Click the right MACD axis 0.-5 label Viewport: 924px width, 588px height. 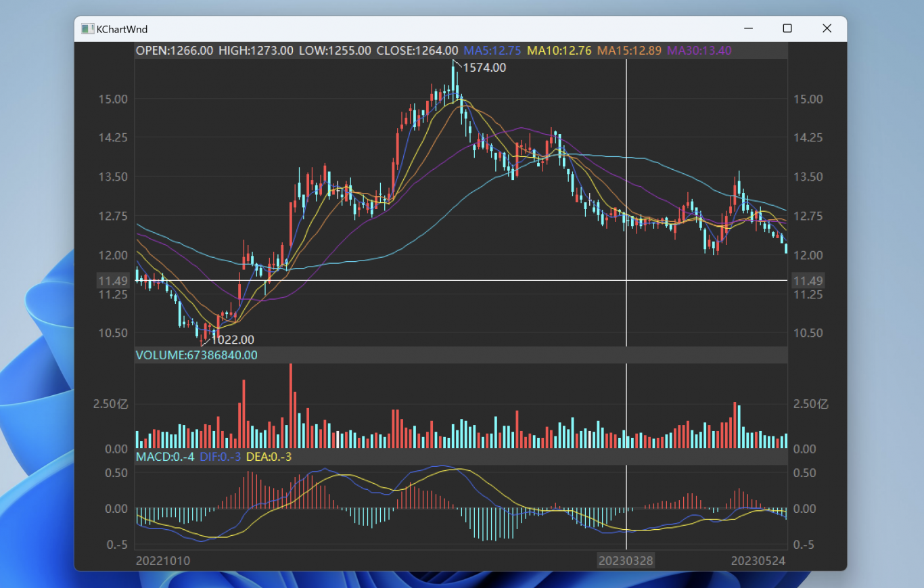[x=804, y=545]
